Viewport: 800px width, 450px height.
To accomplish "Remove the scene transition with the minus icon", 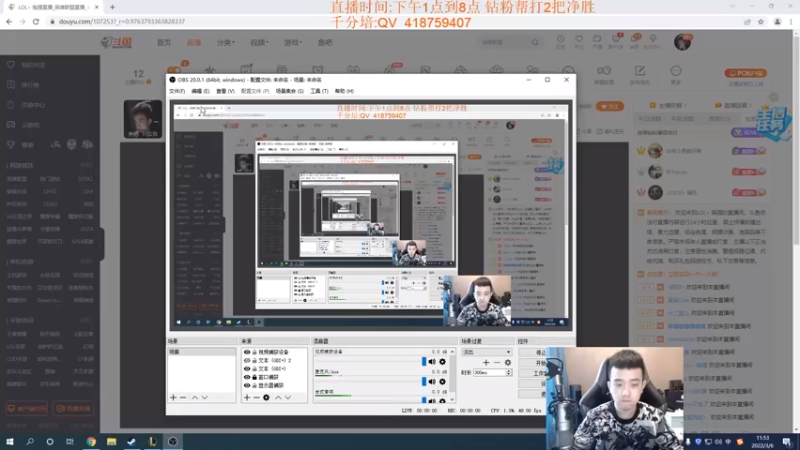I will pos(496,362).
